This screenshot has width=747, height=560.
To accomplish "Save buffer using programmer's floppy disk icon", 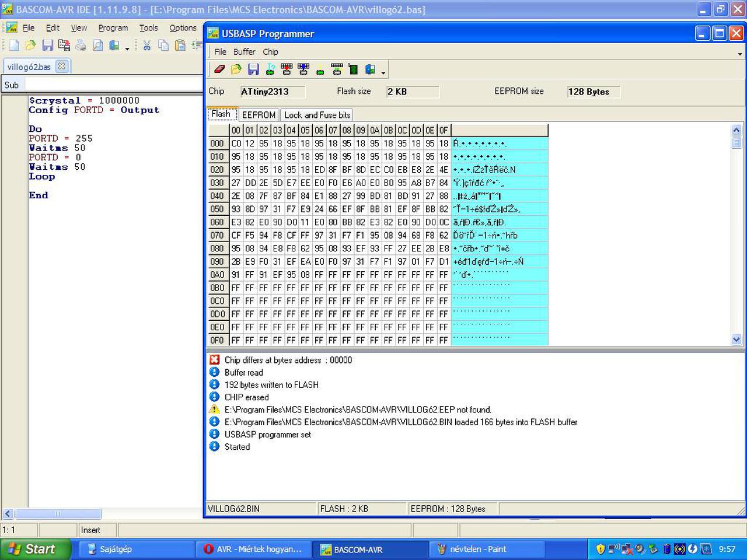I will coord(253,69).
